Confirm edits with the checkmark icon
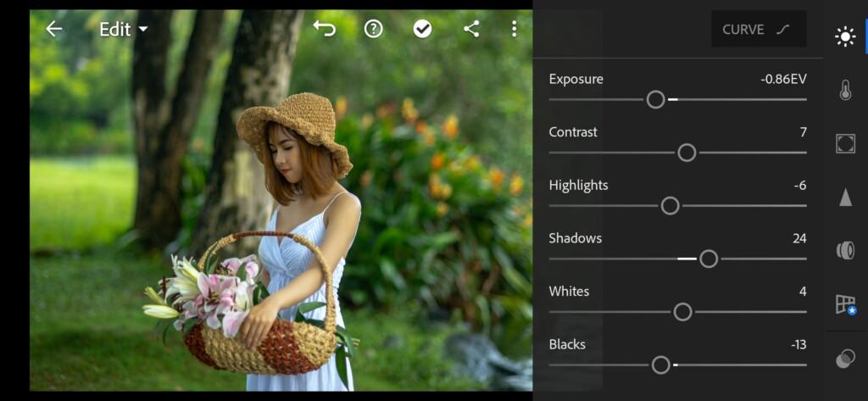 coord(422,29)
